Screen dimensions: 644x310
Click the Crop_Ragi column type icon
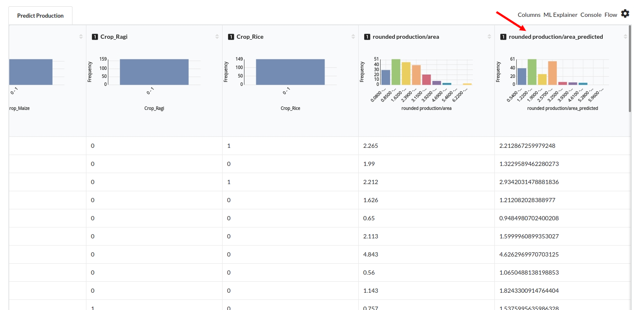pyautogui.click(x=95, y=37)
